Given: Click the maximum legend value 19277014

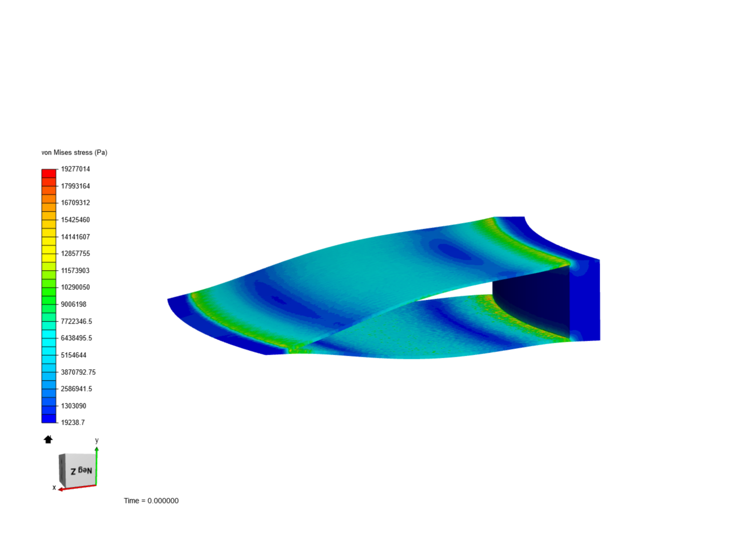Looking at the screenshot, I should [x=75, y=169].
